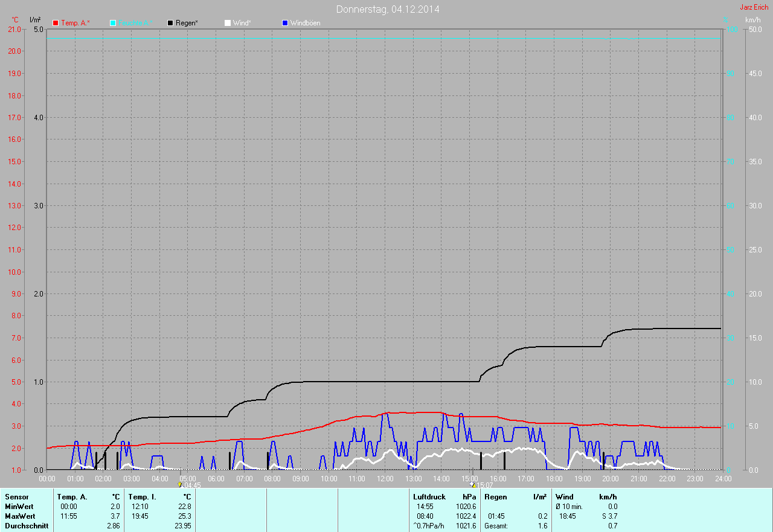Screen dimensions: 773x532
Task: Click the white Wind legend square
Action: (x=228, y=23)
